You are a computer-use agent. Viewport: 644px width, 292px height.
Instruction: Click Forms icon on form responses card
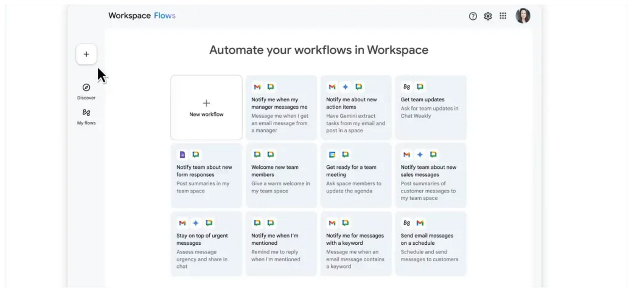tap(182, 155)
